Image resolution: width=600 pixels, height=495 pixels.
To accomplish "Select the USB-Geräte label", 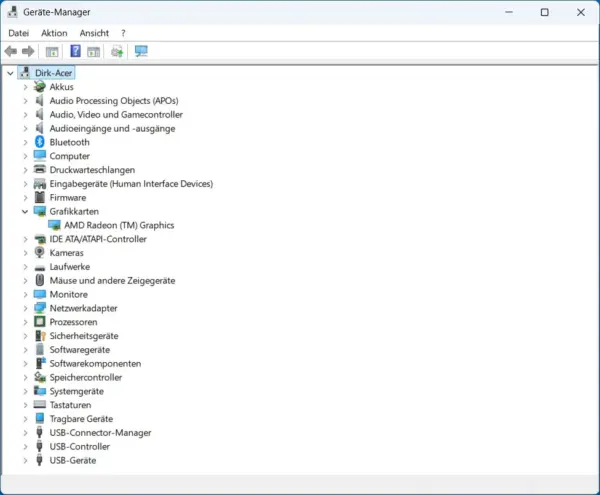I will [73, 460].
